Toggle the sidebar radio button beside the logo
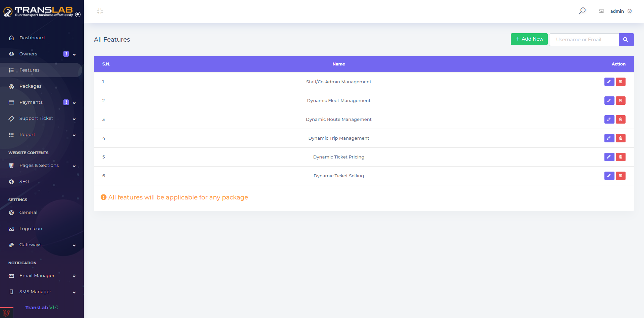 coord(78,14)
